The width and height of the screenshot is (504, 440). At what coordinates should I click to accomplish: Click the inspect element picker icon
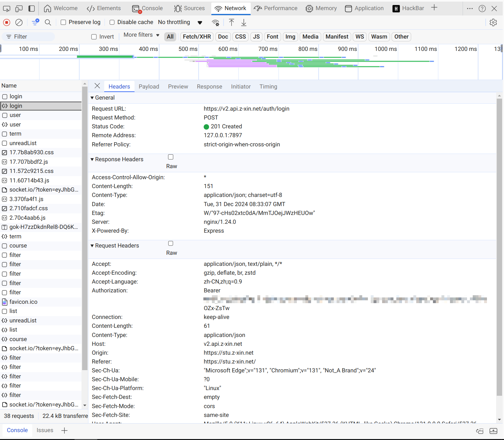pos(6,9)
